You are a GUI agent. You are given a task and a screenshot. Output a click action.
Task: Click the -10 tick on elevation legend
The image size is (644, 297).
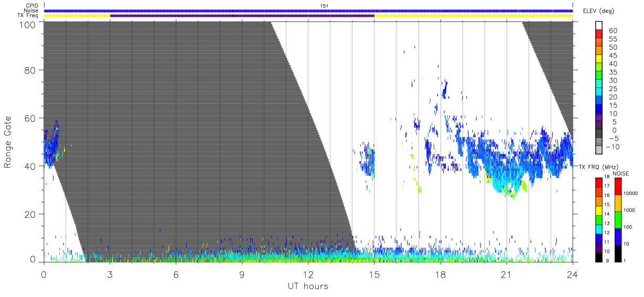pos(613,147)
